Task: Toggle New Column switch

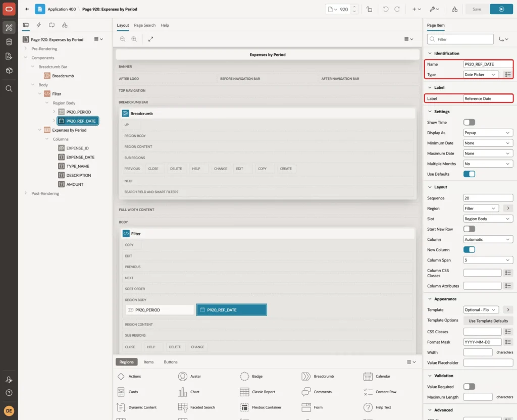Action: [469, 249]
